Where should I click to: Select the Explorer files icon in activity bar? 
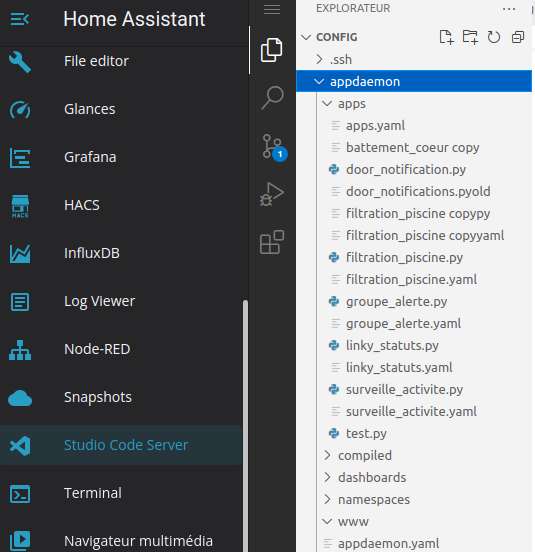click(x=271, y=50)
